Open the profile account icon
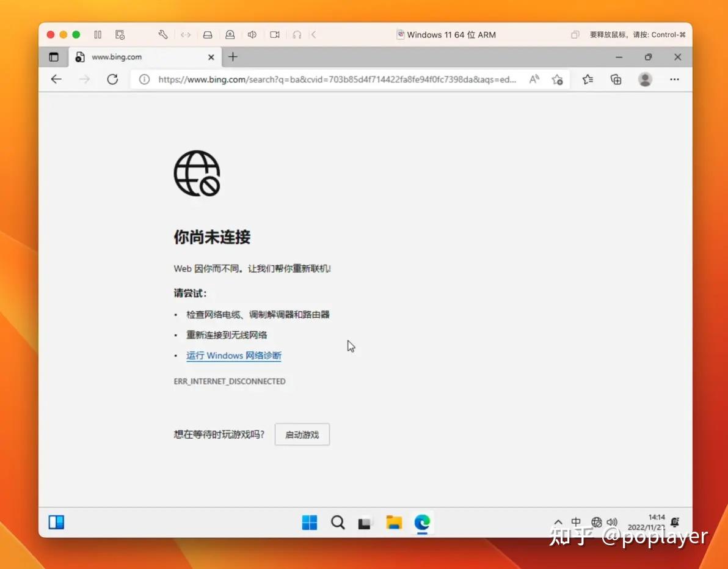The image size is (728, 569). [x=645, y=79]
